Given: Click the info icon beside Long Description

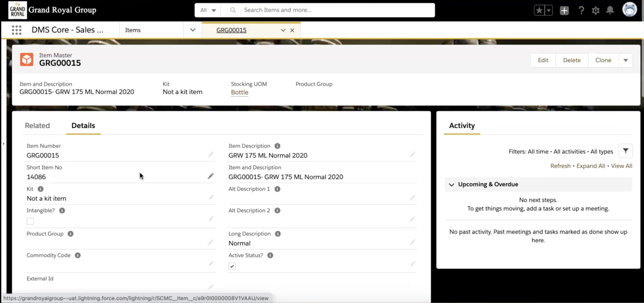Looking at the screenshot, I should 278,234.
